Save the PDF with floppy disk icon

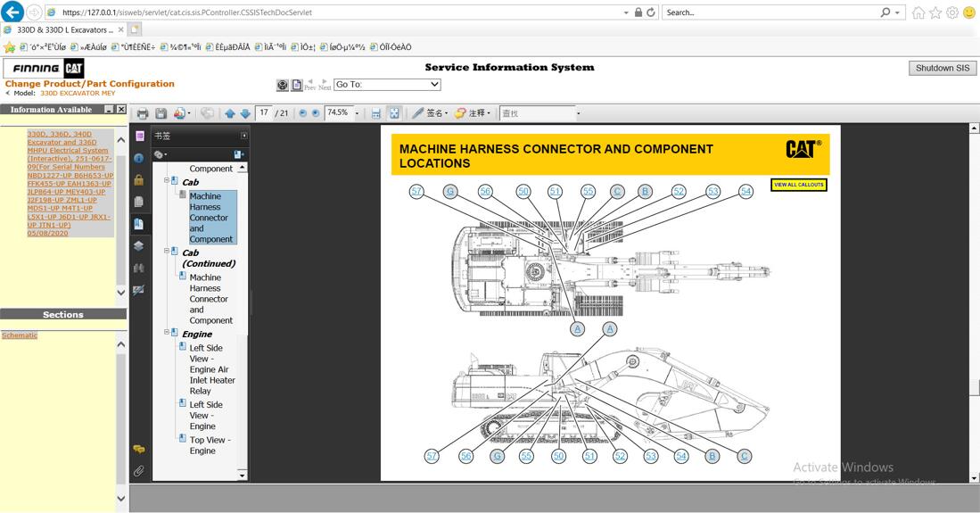(161, 113)
